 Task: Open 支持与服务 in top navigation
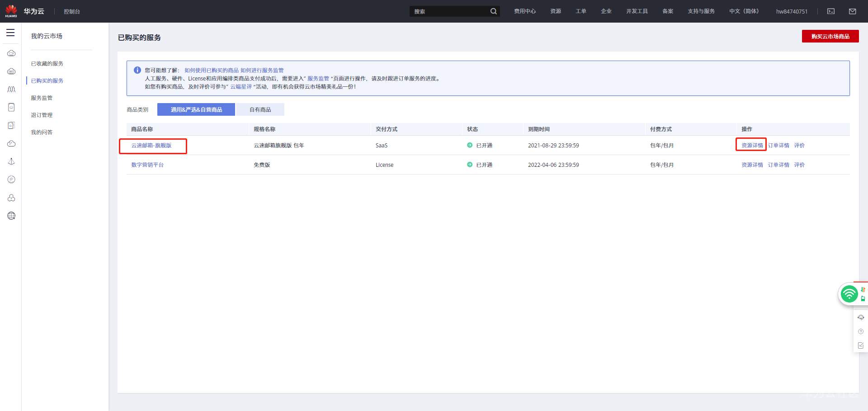click(701, 11)
